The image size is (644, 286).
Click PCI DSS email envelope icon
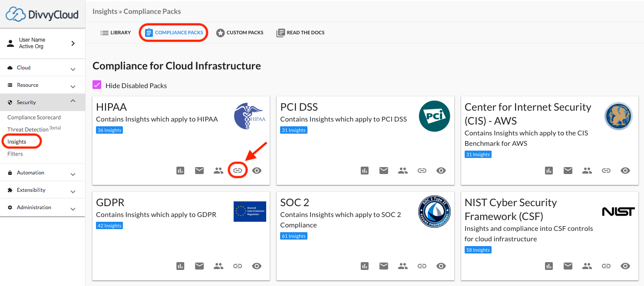click(x=383, y=171)
